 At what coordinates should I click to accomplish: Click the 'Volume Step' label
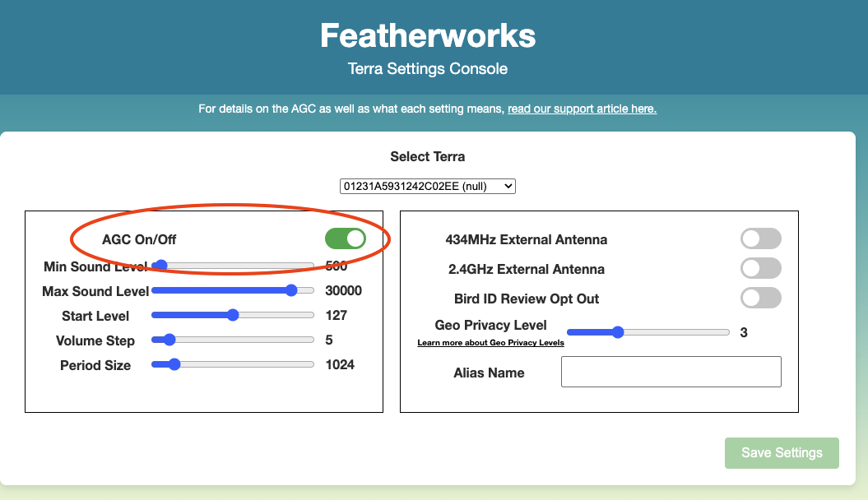click(x=95, y=340)
